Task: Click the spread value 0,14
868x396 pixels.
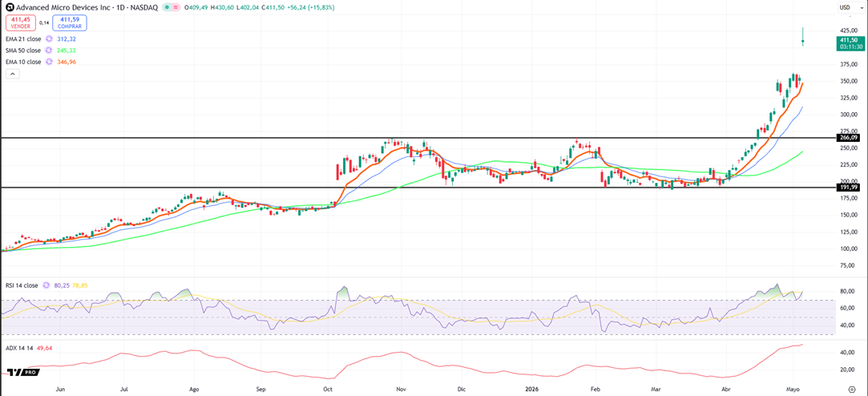Action: click(44, 22)
